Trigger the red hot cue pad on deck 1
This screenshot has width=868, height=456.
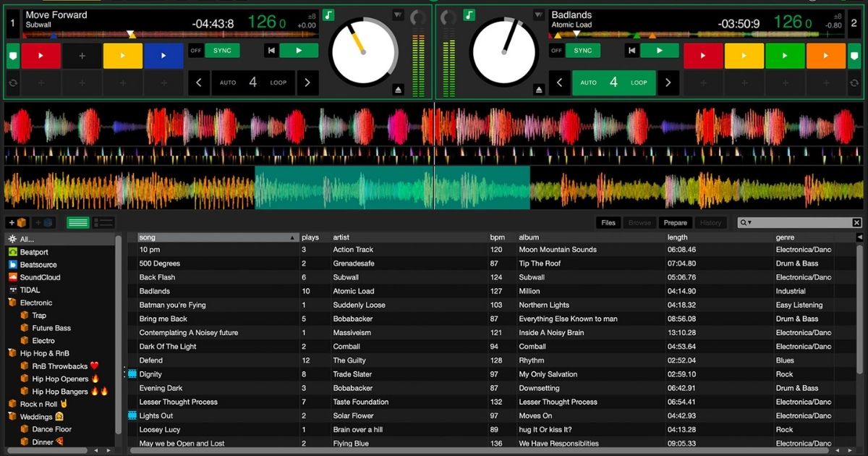[x=41, y=56]
